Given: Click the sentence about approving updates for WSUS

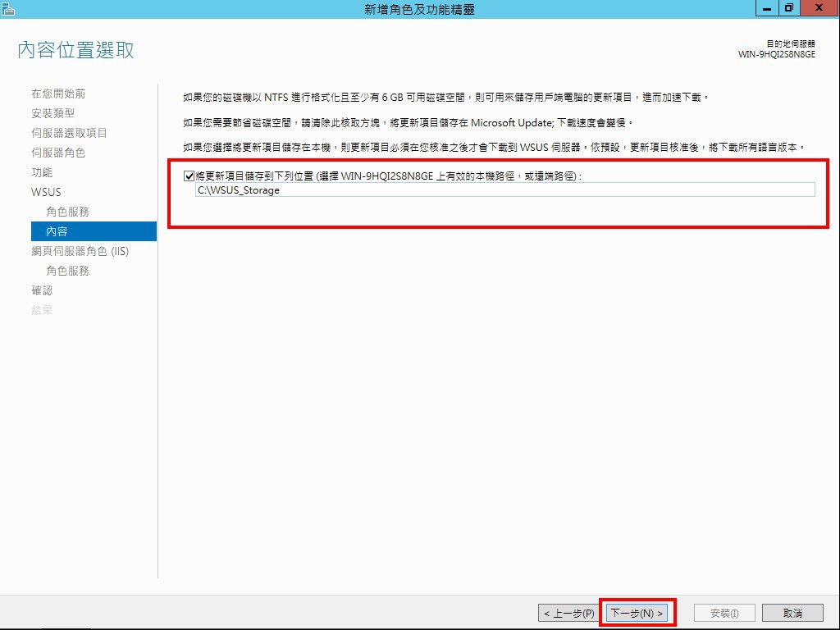Looking at the screenshot, I should tap(493, 148).
